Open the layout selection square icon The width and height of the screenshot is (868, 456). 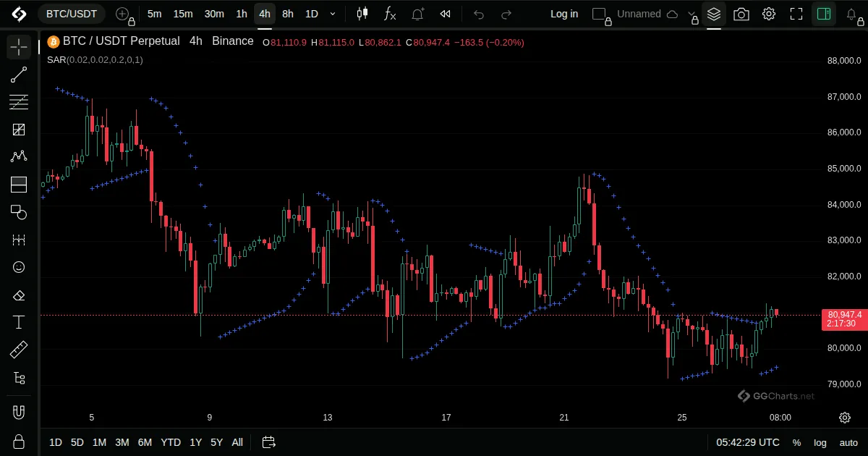pos(599,14)
